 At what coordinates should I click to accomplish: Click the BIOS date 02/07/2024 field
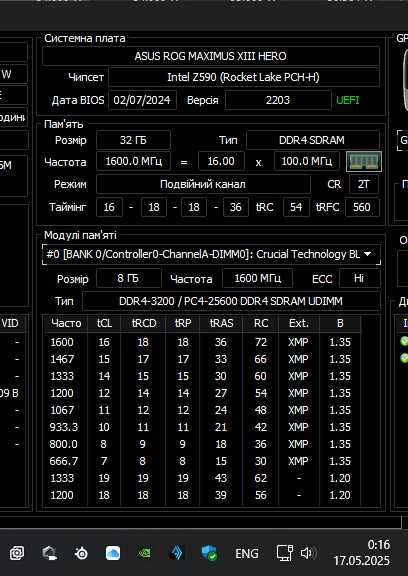point(142,100)
